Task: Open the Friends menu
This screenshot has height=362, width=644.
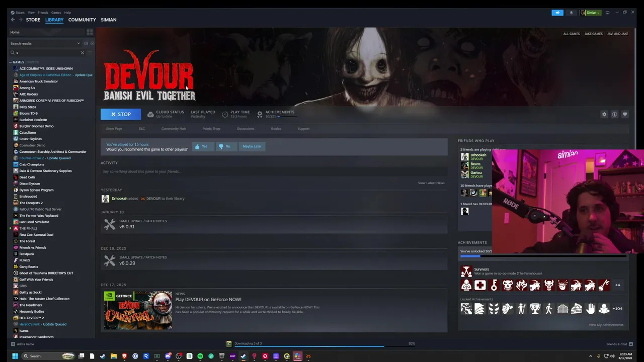Action: (x=43, y=13)
